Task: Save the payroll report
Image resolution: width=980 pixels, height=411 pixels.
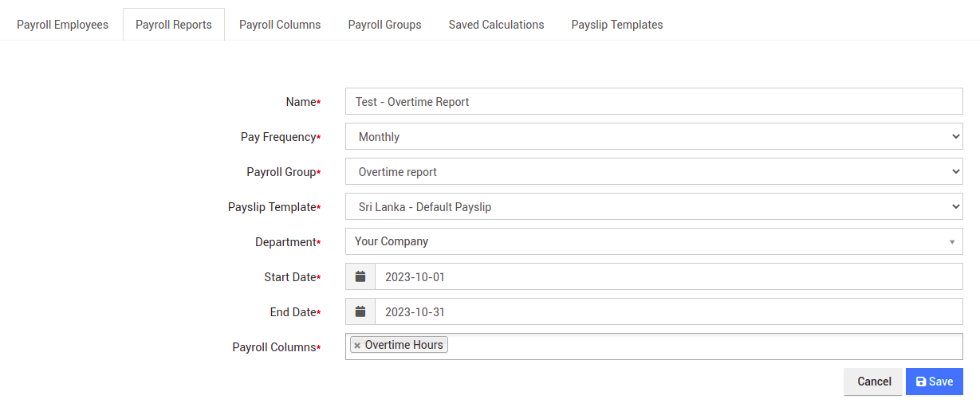Action: pos(935,382)
